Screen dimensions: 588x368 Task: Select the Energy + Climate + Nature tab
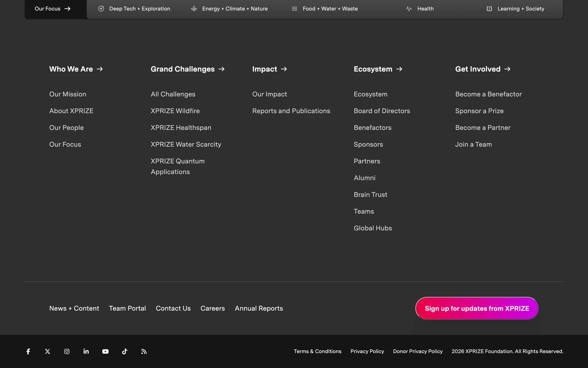point(230,8)
